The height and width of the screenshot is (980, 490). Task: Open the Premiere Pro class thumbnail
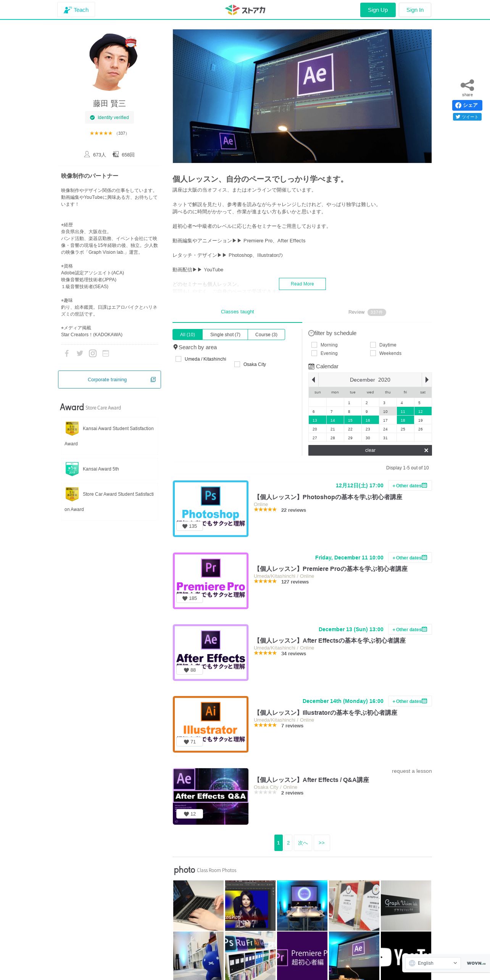tap(211, 581)
